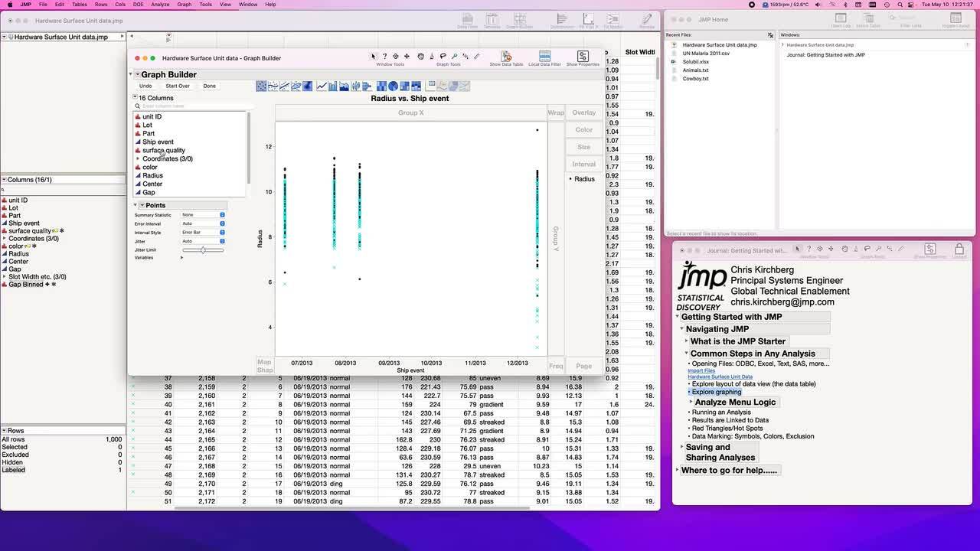Collapse the Navigating JMP journal section
Screen dimensions: 980x551
[681, 329]
